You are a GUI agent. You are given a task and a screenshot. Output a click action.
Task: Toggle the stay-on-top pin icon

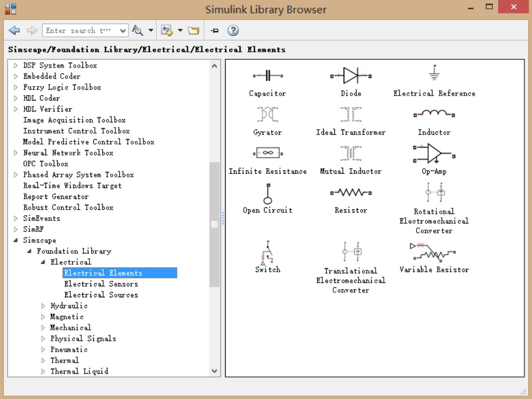[215, 31]
